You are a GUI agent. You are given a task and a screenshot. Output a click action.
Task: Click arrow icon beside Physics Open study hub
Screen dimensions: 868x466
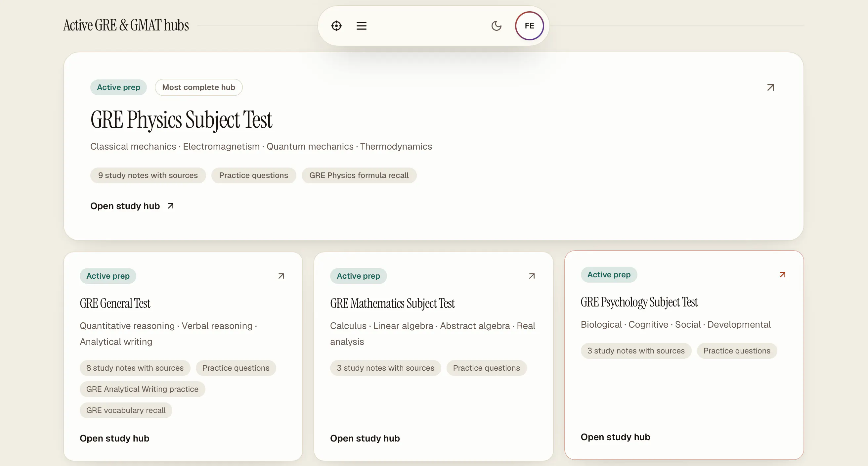click(x=171, y=206)
